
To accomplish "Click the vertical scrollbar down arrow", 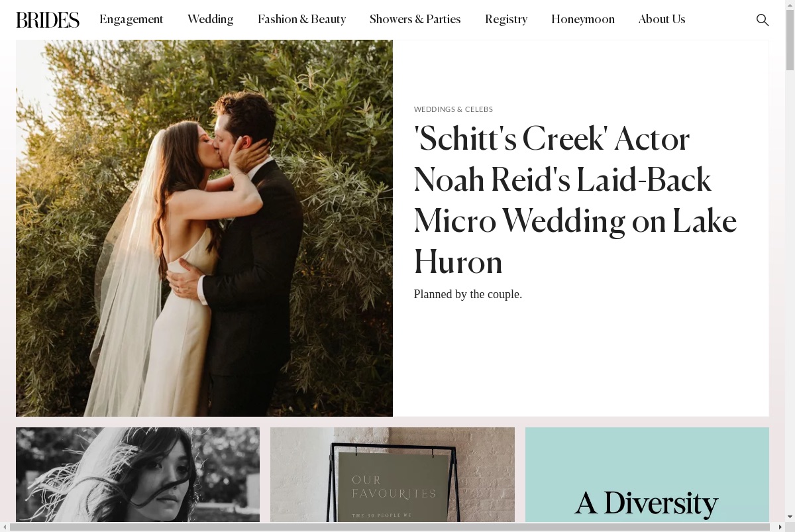I will click(790, 517).
